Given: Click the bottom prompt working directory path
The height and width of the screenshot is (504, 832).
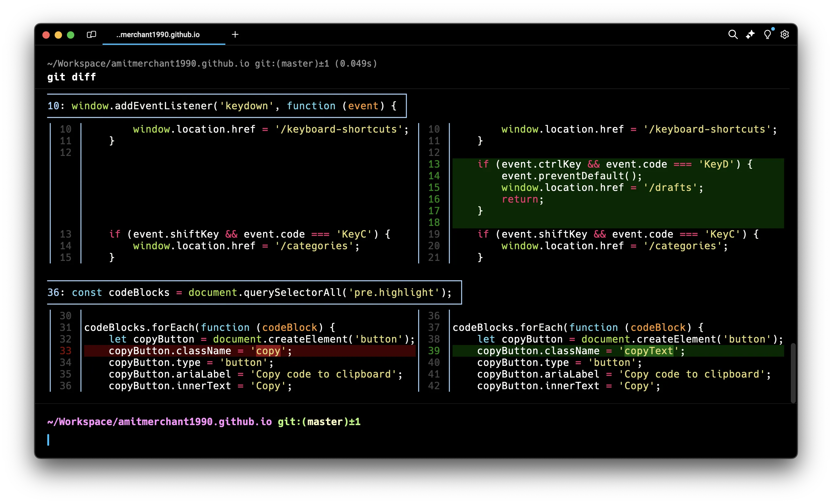Looking at the screenshot, I should (159, 422).
